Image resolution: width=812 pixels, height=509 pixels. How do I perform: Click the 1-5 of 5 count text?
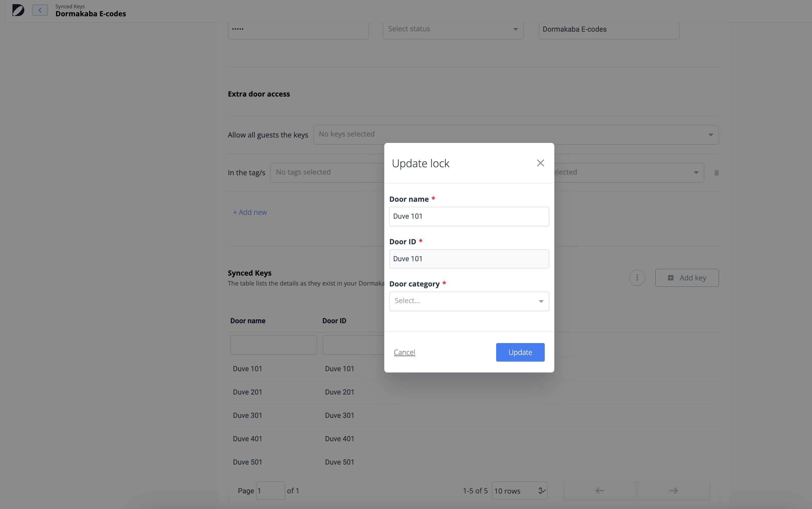(x=475, y=490)
